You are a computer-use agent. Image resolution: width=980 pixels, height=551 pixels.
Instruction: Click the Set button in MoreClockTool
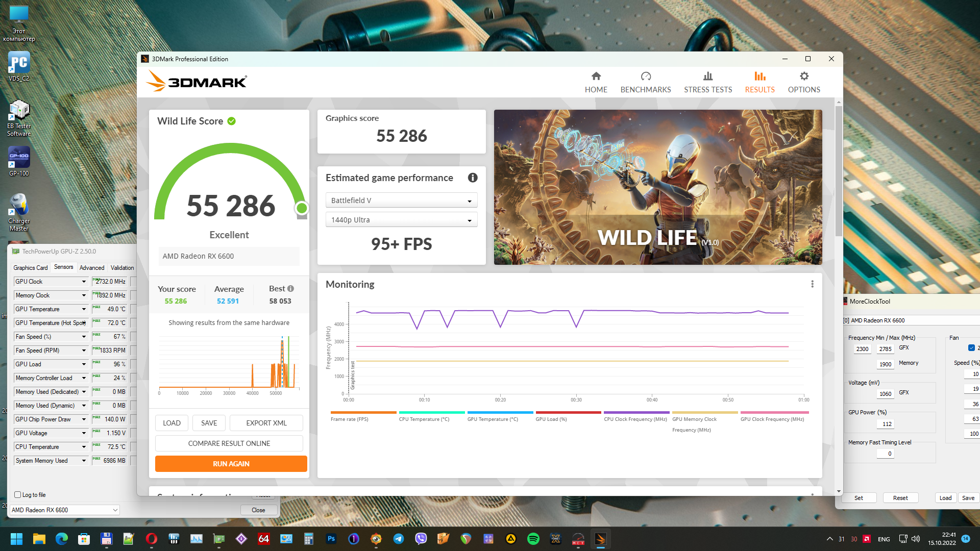[x=859, y=498]
